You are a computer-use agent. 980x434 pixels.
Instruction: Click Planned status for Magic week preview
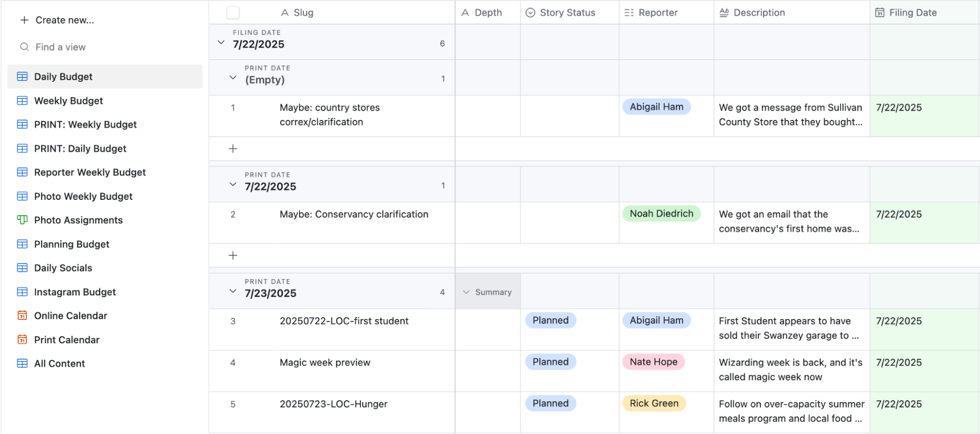click(551, 362)
